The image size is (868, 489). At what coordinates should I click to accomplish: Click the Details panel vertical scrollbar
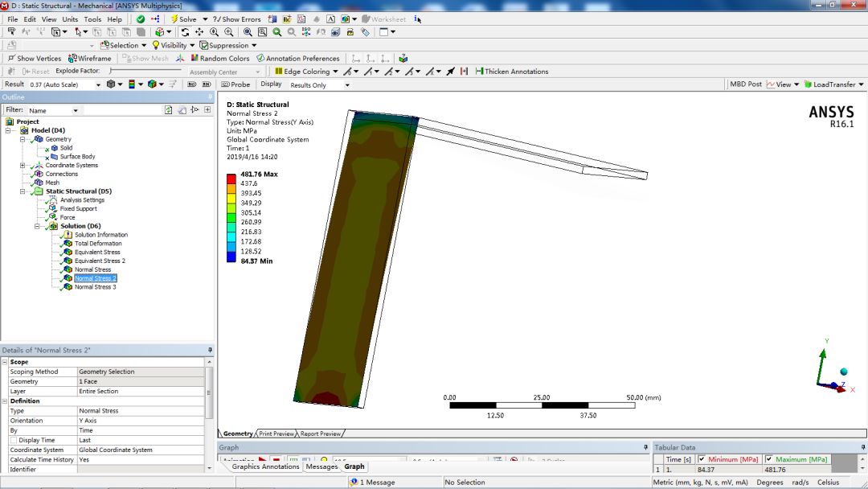(209, 415)
